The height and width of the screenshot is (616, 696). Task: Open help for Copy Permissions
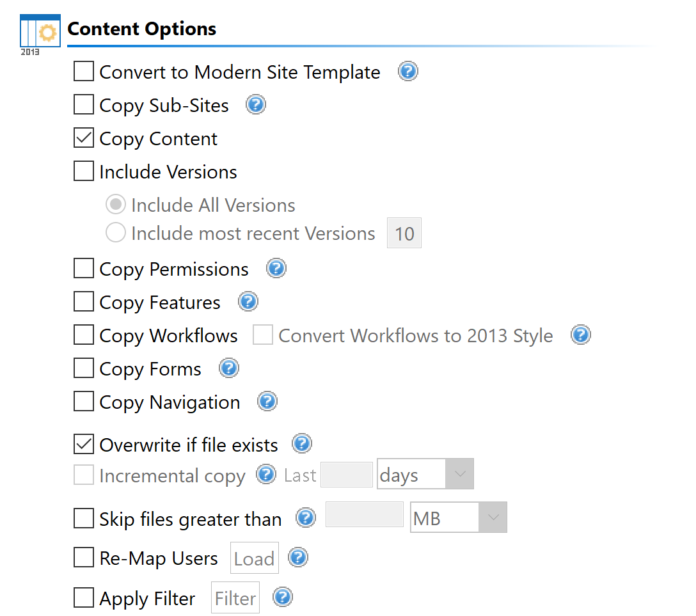point(276,268)
